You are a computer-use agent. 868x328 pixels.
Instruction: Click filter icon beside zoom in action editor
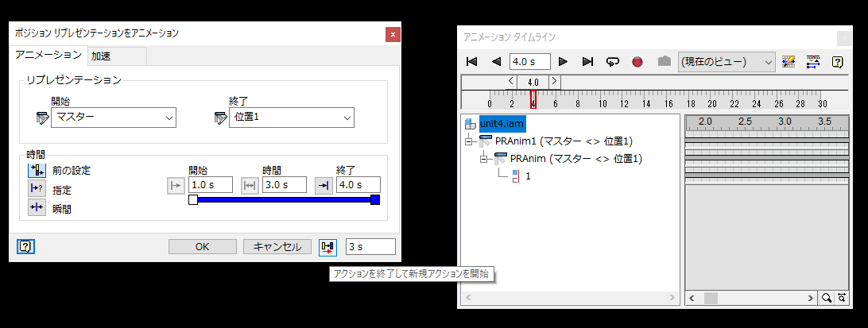pos(842,298)
